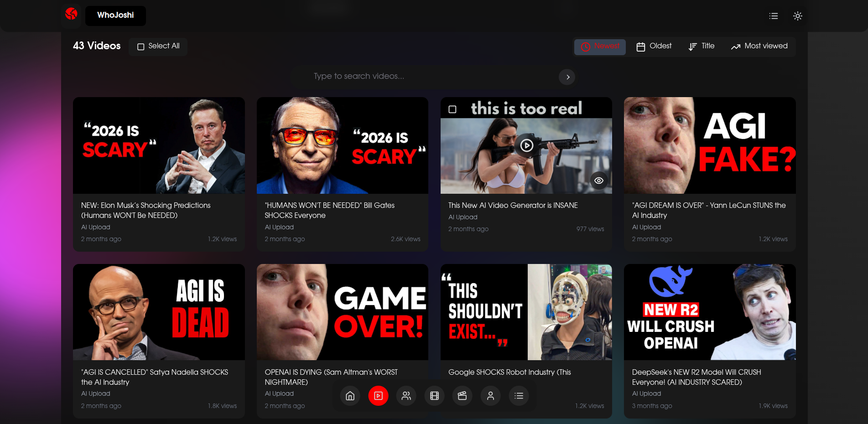868x424 pixels.
Task: Open the AGI FAKE? thumbnail
Action: click(710, 145)
